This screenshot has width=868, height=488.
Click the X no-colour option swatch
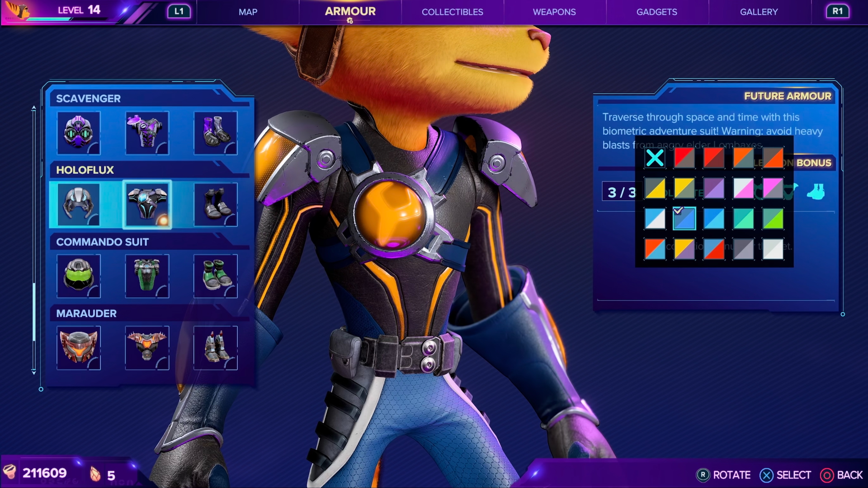click(x=655, y=158)
